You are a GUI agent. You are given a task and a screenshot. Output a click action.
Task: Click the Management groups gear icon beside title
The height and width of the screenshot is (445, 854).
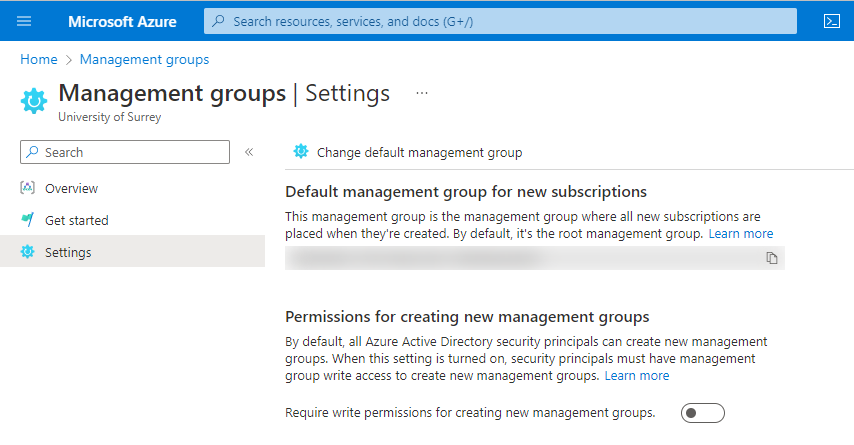coord(34,101)
